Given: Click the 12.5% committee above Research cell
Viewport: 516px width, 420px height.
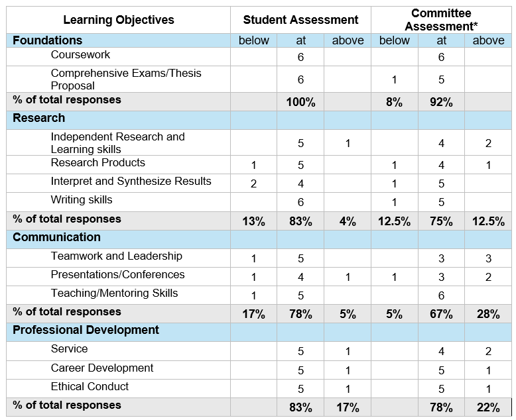Looking at the screenshot, I should point(488,221).
